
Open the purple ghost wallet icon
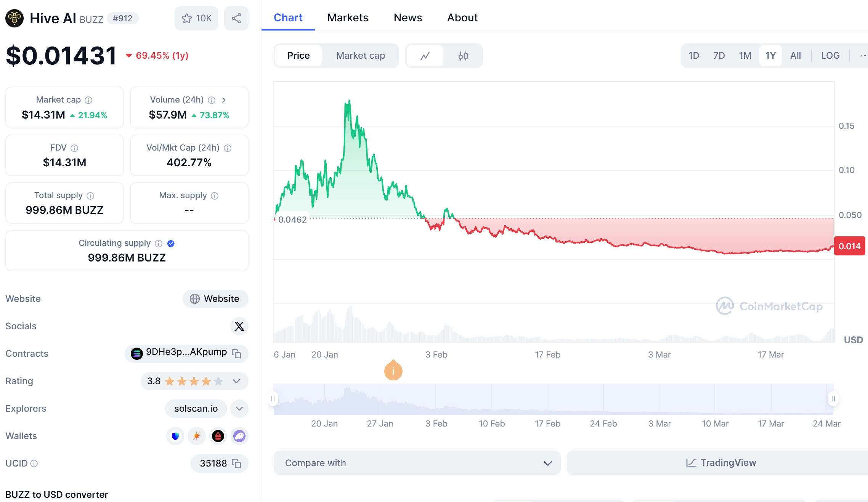239,436
